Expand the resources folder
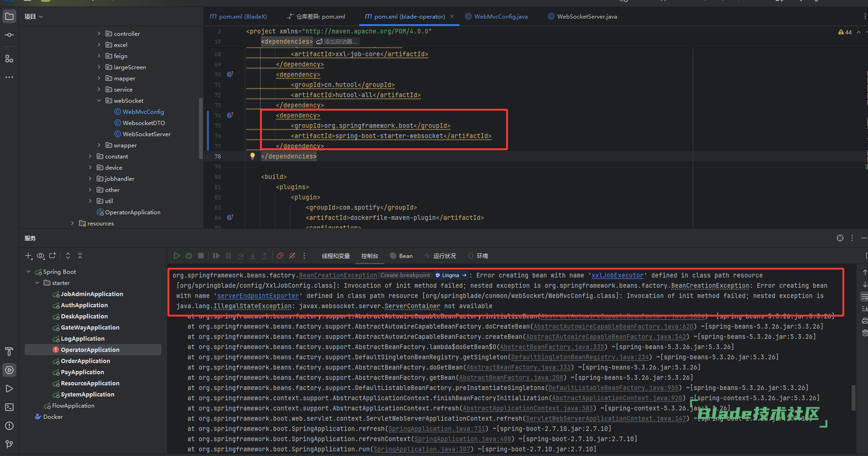This screenshot has width=868, height=456. click(x=73, y=223)
